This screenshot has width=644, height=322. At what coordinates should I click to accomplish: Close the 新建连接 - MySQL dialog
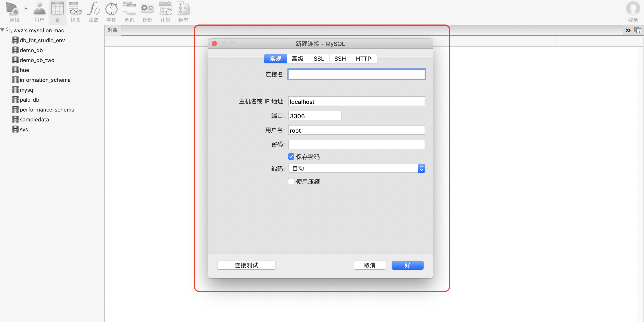pyautogui.click(x=214, y=44)
